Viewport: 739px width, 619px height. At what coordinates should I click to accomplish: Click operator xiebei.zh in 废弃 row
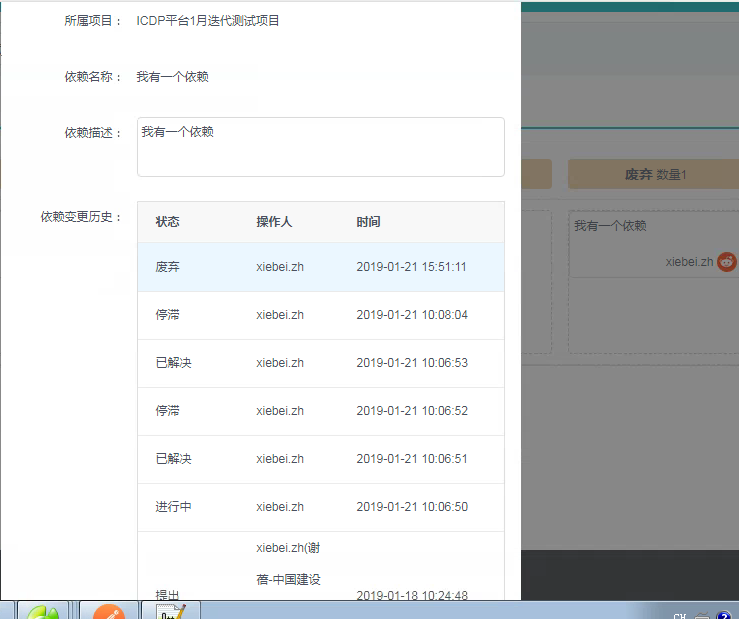280,267
